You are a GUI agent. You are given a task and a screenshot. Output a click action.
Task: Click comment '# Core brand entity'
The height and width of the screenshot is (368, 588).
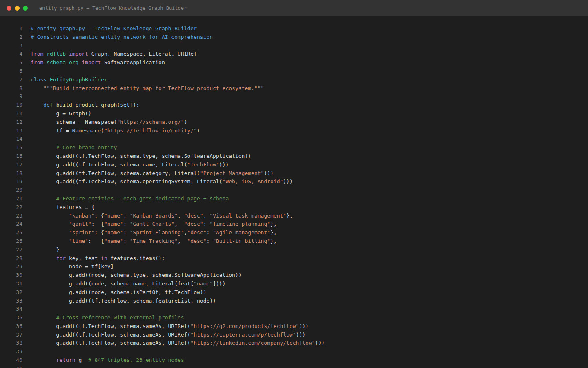(x=87, y=148)
